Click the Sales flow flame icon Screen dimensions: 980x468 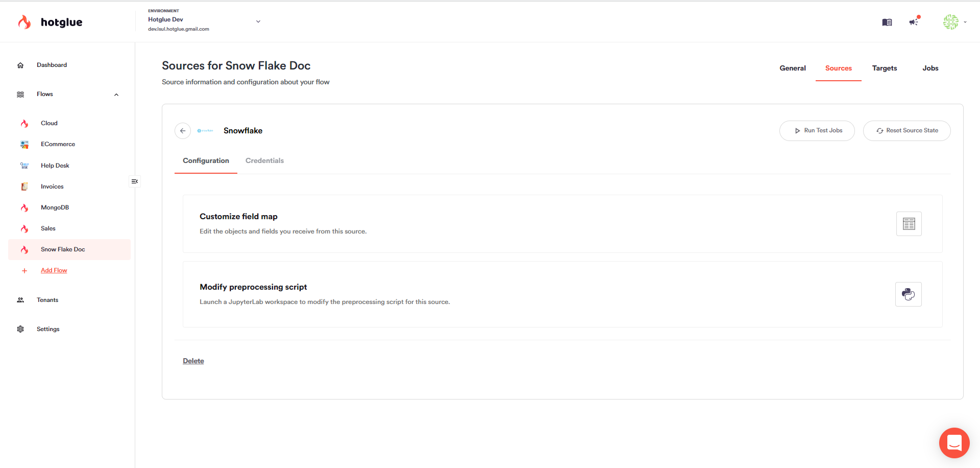coord(24,229)
